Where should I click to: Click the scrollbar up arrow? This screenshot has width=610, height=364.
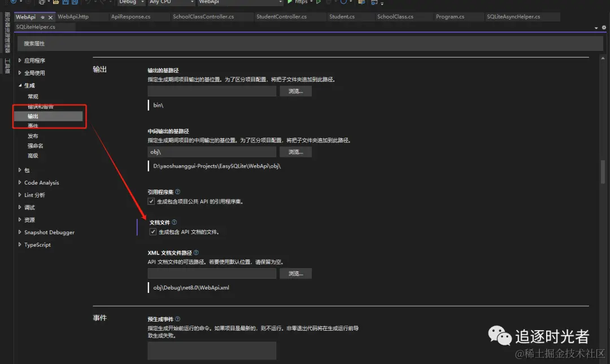pos(603,58)
